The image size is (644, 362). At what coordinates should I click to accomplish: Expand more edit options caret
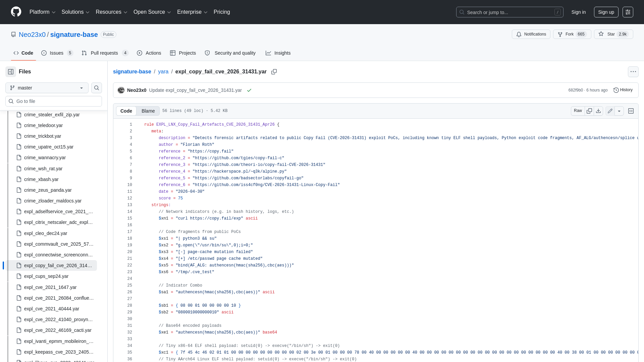click(619, 111)
